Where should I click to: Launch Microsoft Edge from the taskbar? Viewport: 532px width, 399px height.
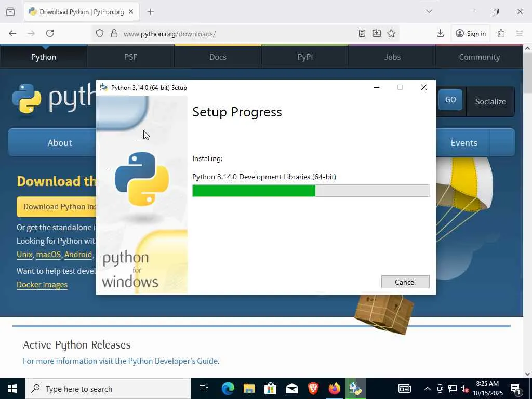[x=228, y=389]
